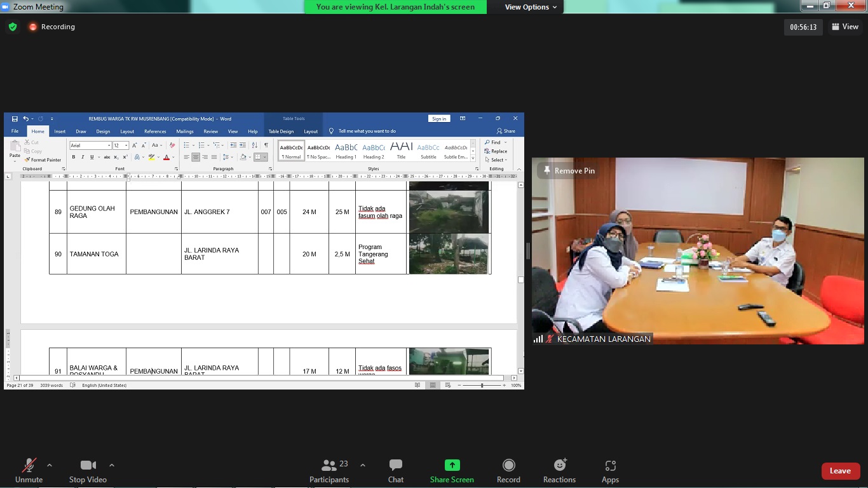This screenshot has height=488, width=868.
Task: Click the green encryption shield icon
Action: tap(13, 27)
